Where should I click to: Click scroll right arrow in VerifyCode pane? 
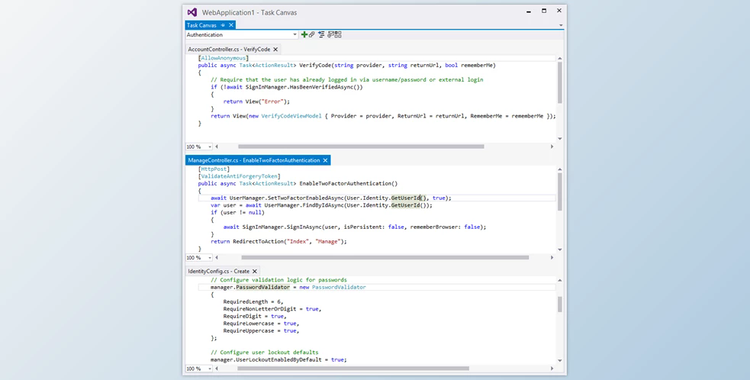[551, 147]
